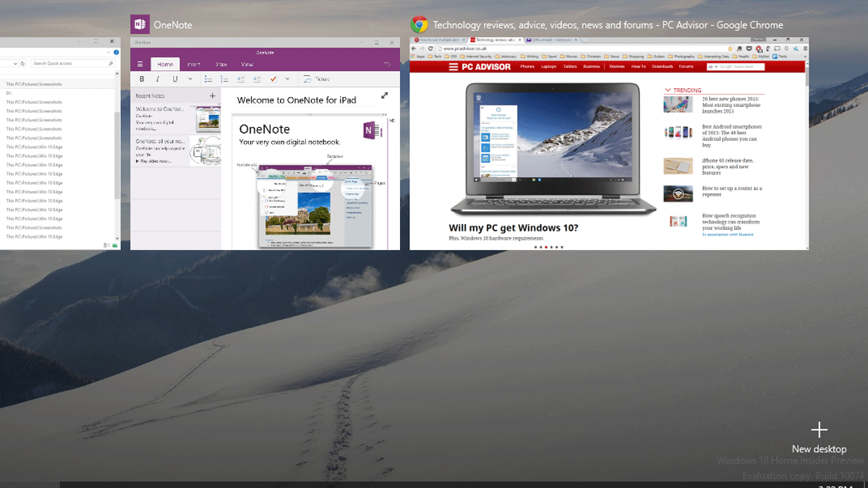Screen dimensions: 868x488
Task: Toggle Italic formatting in OneNote
Action: click(158, 79)
